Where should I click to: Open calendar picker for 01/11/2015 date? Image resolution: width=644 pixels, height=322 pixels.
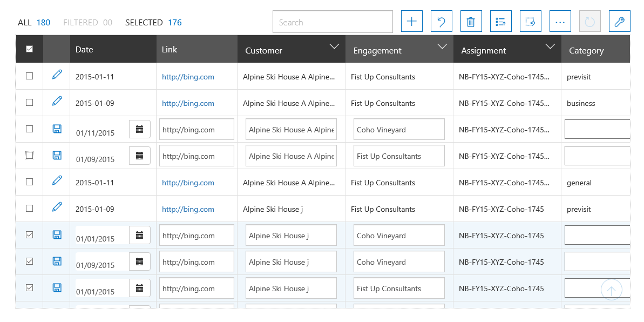[x=140, y=129]
